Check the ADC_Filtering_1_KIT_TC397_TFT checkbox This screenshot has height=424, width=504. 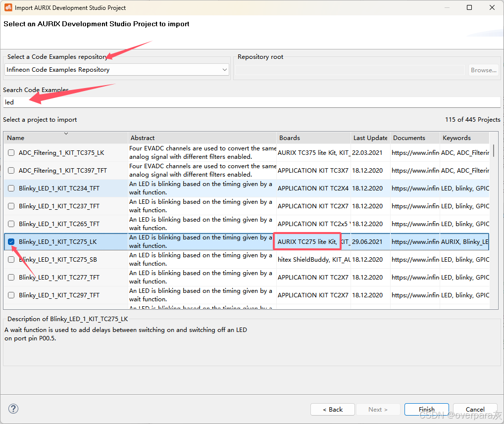[11, 170]
